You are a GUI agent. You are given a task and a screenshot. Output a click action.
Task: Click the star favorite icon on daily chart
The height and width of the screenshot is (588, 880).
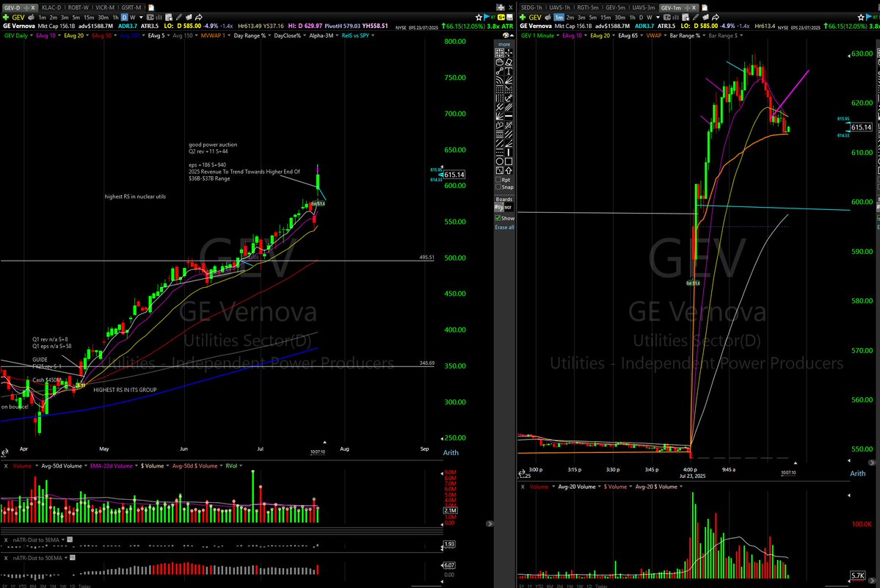(x=479, y=18)
